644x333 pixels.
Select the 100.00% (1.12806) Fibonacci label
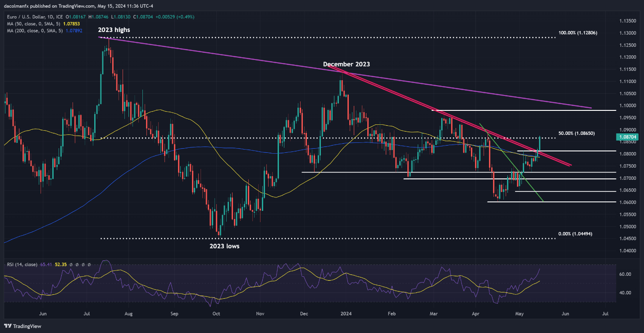(x=578, y=33)
